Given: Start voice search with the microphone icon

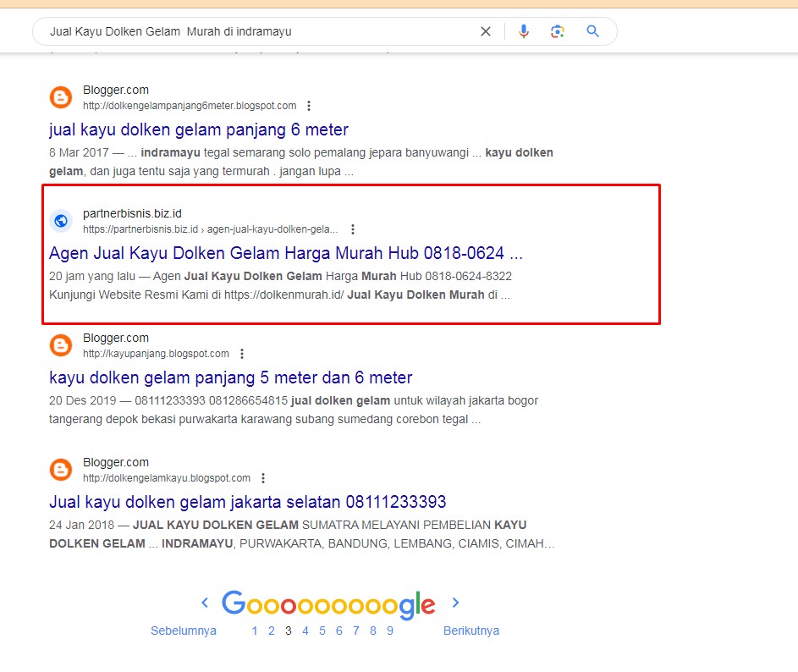Looking at the screenshot, I should 523,31.
